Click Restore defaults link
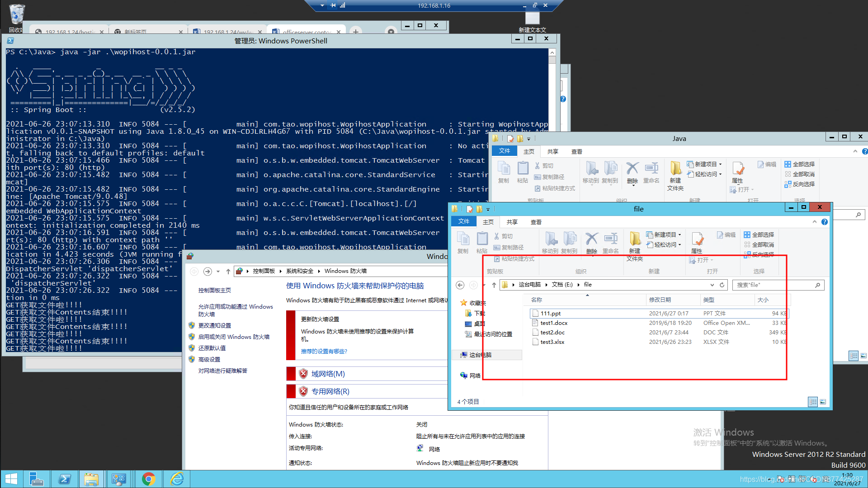Image resolution: width=868 pixels, height=488 pixels. coord(212,348)
